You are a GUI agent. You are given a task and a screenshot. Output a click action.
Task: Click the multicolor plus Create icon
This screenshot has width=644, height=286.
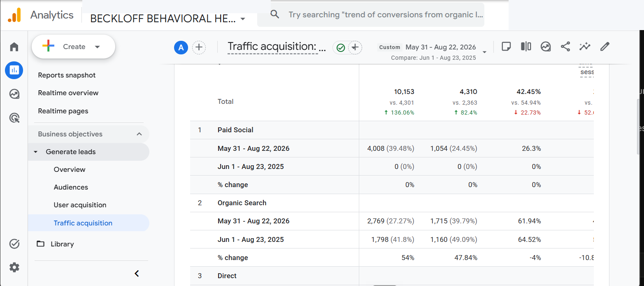pos(49,47)
